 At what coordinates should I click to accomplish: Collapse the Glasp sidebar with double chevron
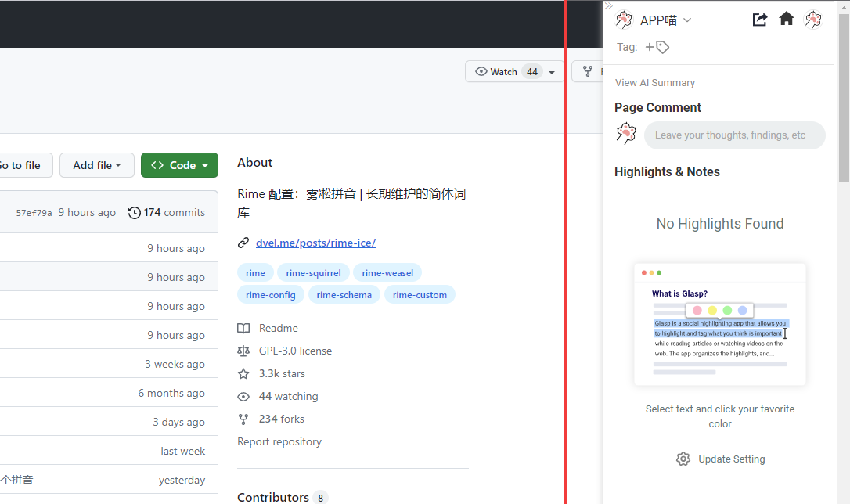pyautogui.click(x=609, y=6)
